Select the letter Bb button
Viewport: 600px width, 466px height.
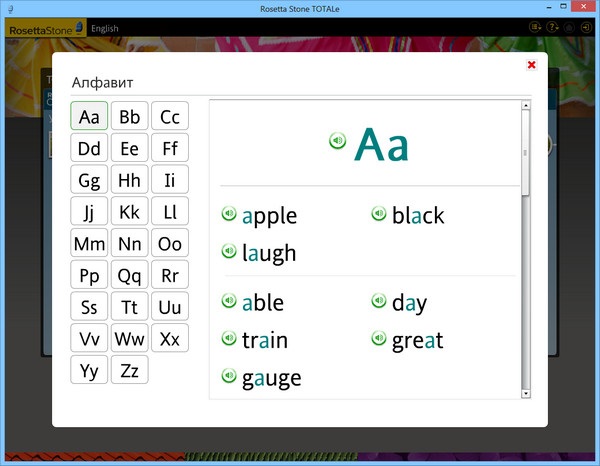click(x=130, y=116)
